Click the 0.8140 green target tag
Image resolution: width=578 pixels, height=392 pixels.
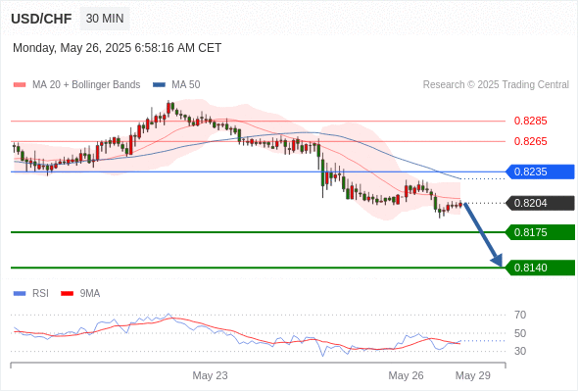[x=540, y=268]
